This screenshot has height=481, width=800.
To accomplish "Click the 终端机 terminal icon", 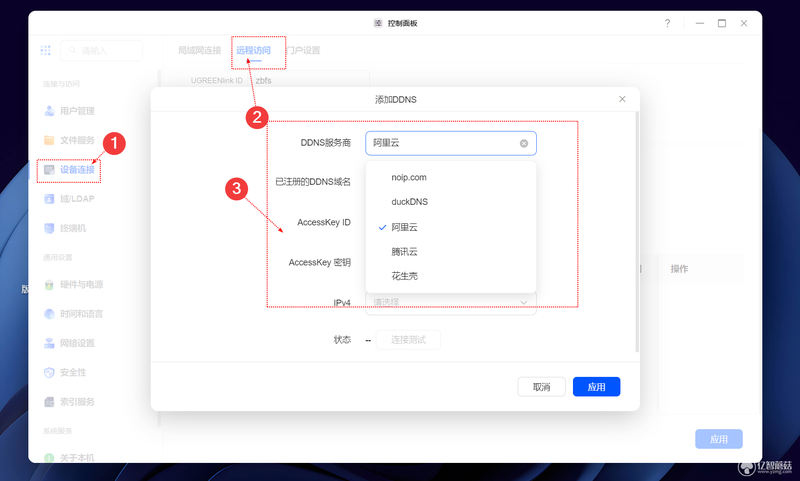I will tap(49, 228).
